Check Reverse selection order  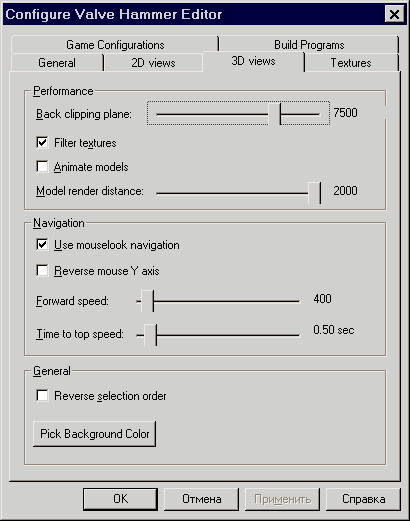click(42, 396)
